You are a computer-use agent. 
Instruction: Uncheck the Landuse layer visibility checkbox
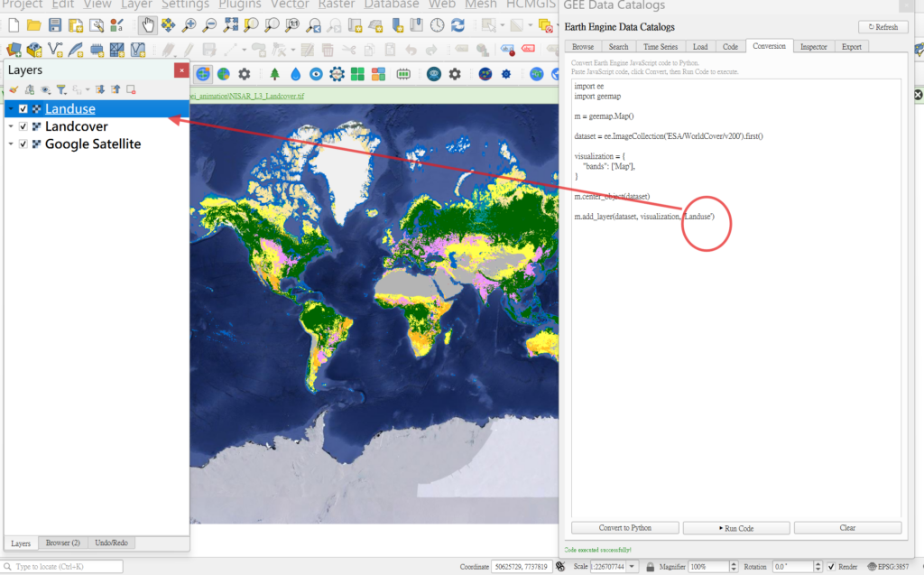[23, 109]
